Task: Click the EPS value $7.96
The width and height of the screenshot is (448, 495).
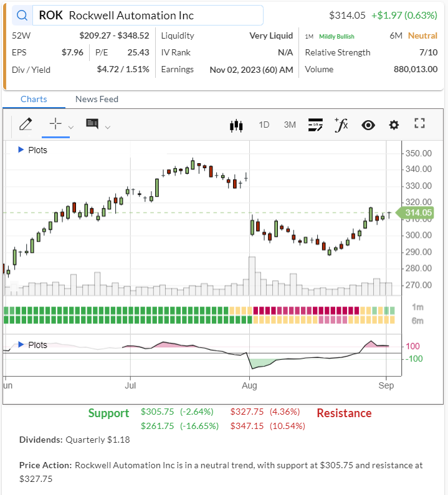Action: (x=72, y=52)
